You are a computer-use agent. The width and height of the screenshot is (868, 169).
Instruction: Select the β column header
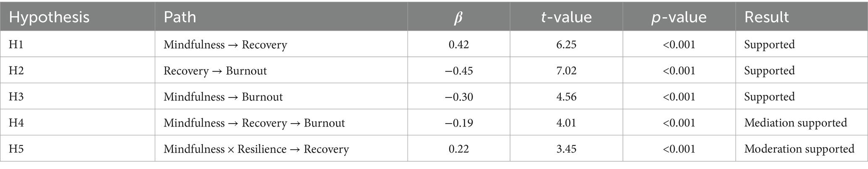458,18
